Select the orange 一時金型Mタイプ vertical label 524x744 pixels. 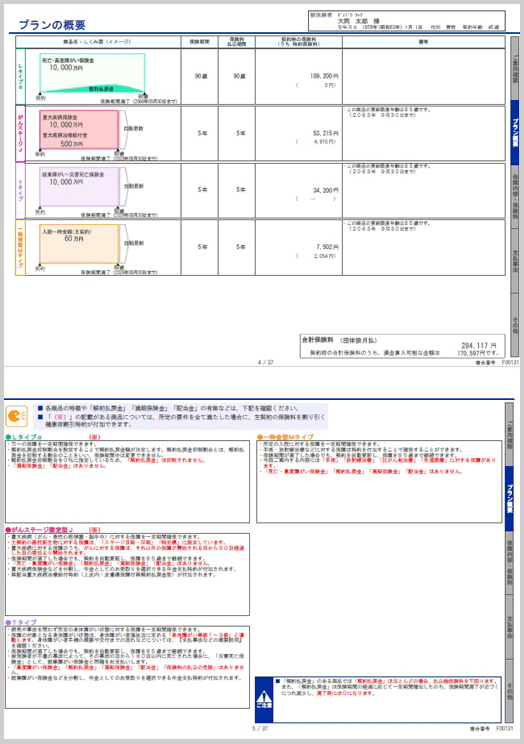(x=20, y=247)
